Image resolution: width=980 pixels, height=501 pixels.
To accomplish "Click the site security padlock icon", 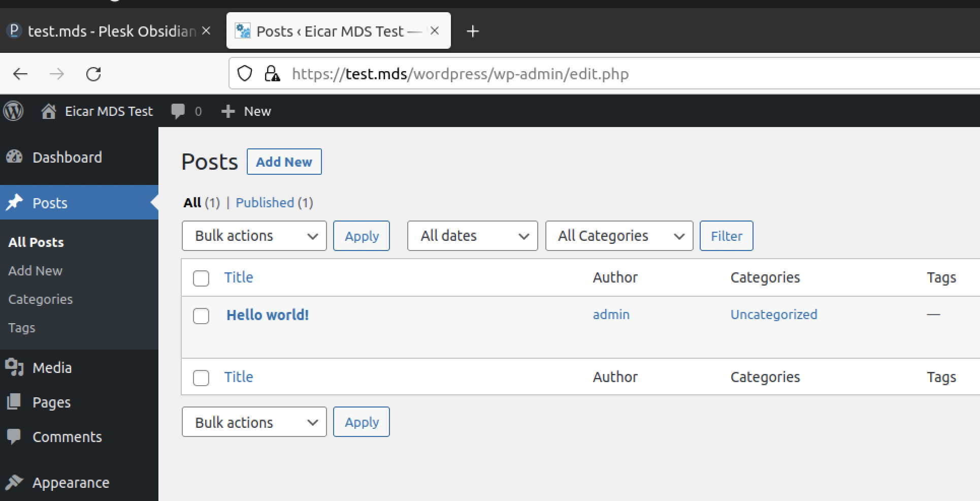I will pos(272,74).
